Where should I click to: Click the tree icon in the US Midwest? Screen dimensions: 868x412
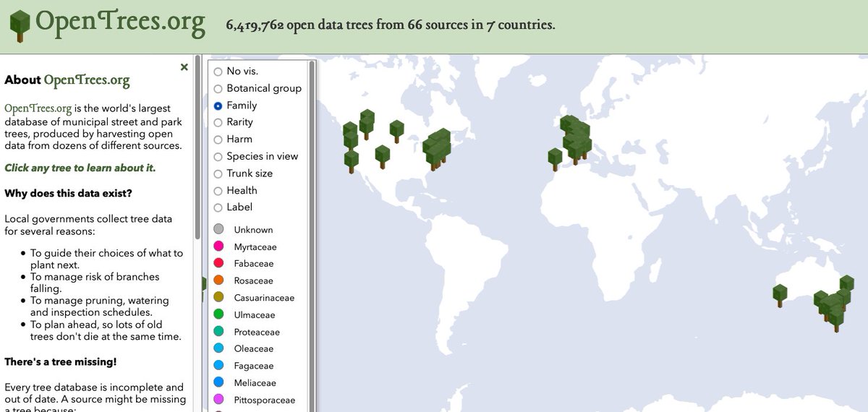396,132
